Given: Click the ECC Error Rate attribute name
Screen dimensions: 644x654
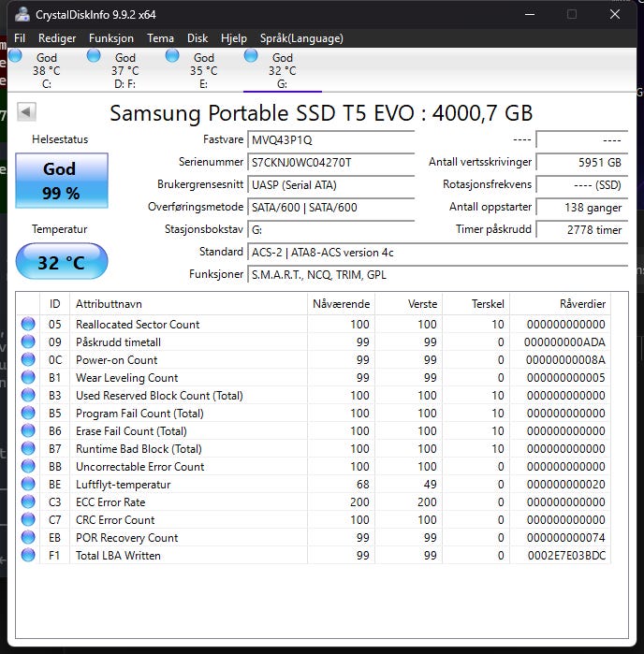Looking at the screenshot, I should [x=110, y=502].
